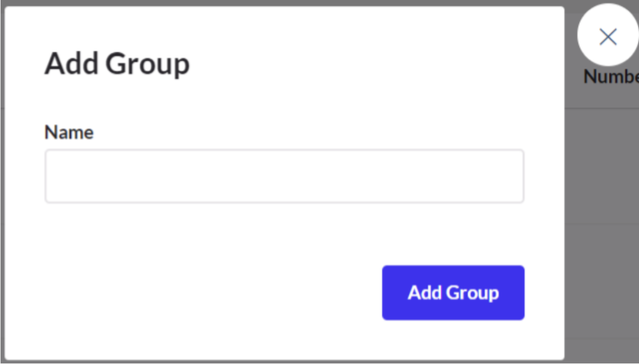639x364 pixels.
Task: Click the Name text input field
Action: click(x=284, y=176)
